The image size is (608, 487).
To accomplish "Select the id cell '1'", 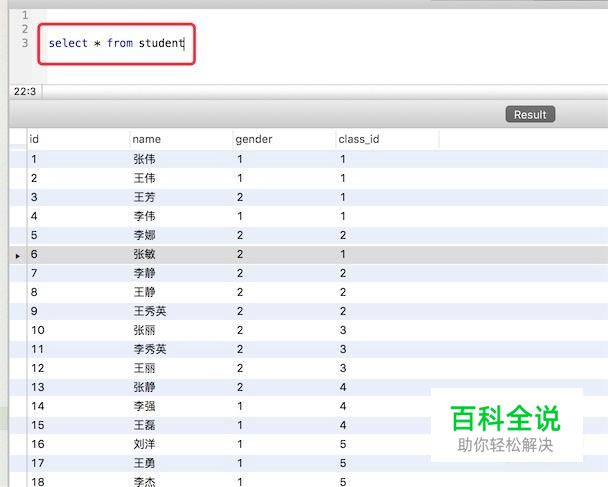I will point(34,159).
